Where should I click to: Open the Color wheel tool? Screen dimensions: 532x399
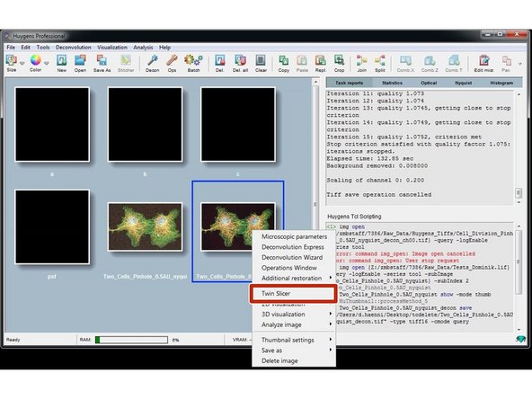click(x=35, y=63)
